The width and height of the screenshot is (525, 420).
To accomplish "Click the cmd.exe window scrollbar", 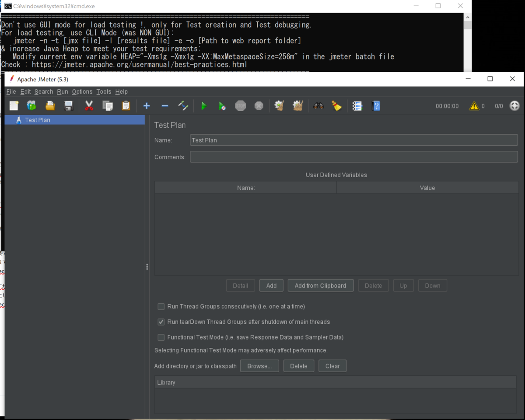I will tap(467, 24).
